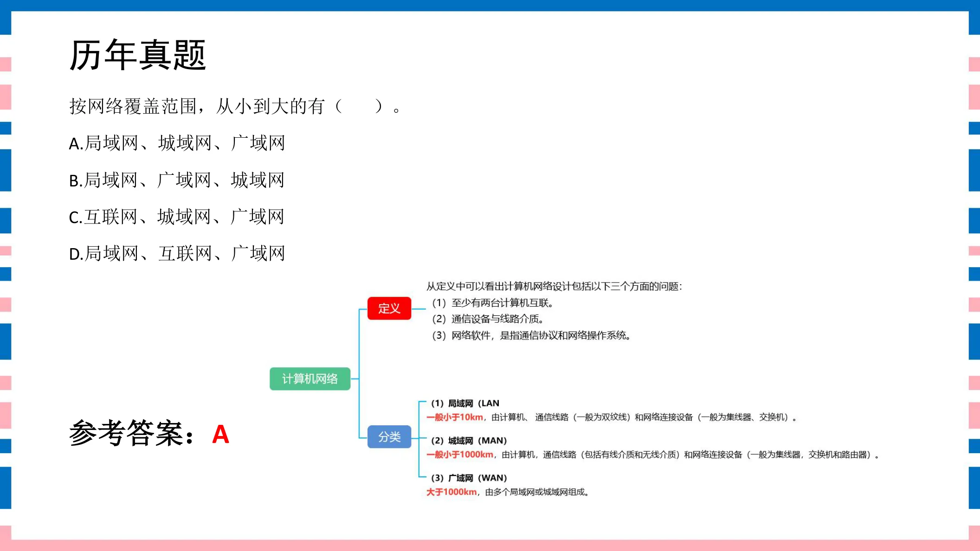Click the text 至少有两台计算机互联

pyautogui.click(x=503, y=303)
